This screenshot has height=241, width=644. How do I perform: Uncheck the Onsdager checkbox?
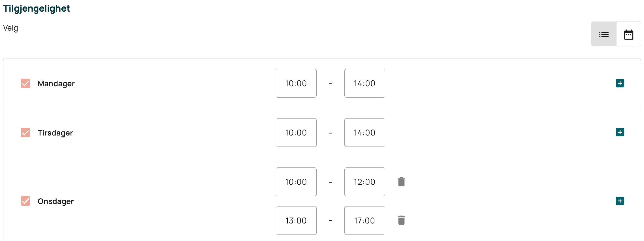click(25, 201)
